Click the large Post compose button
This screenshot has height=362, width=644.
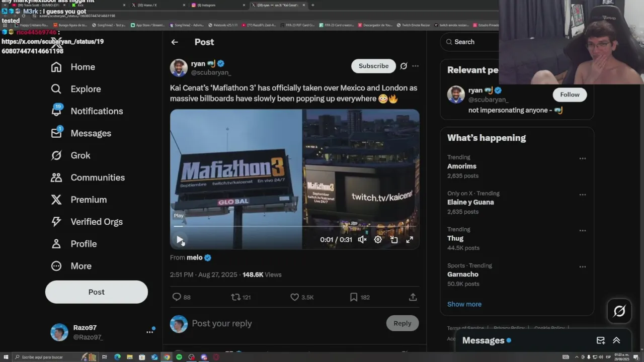point(97,292)
